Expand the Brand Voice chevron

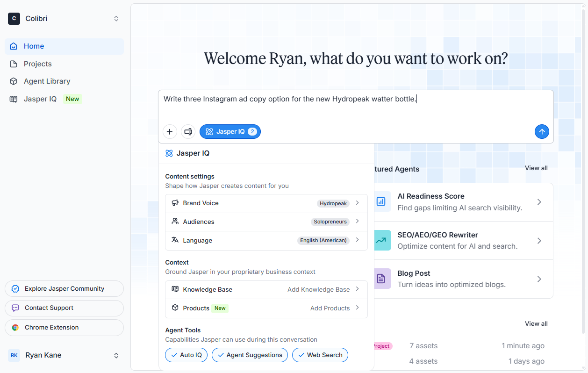click(358, 203)
